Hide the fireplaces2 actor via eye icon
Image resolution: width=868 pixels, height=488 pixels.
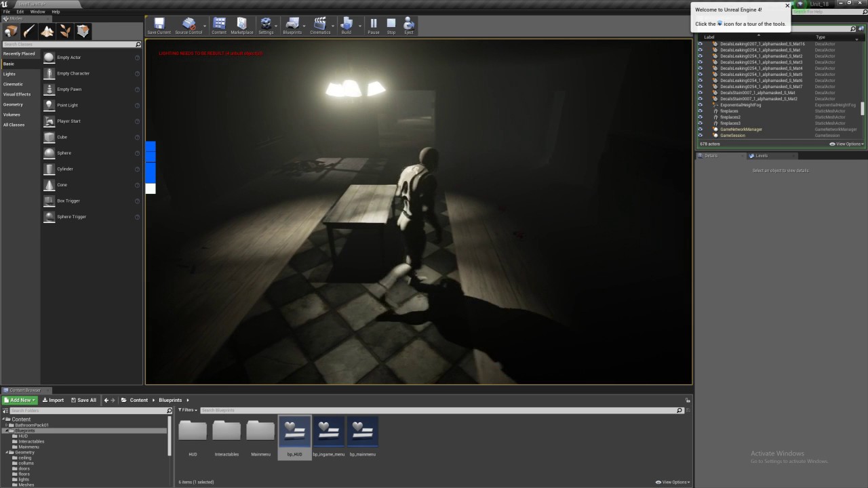pos(701,117)
